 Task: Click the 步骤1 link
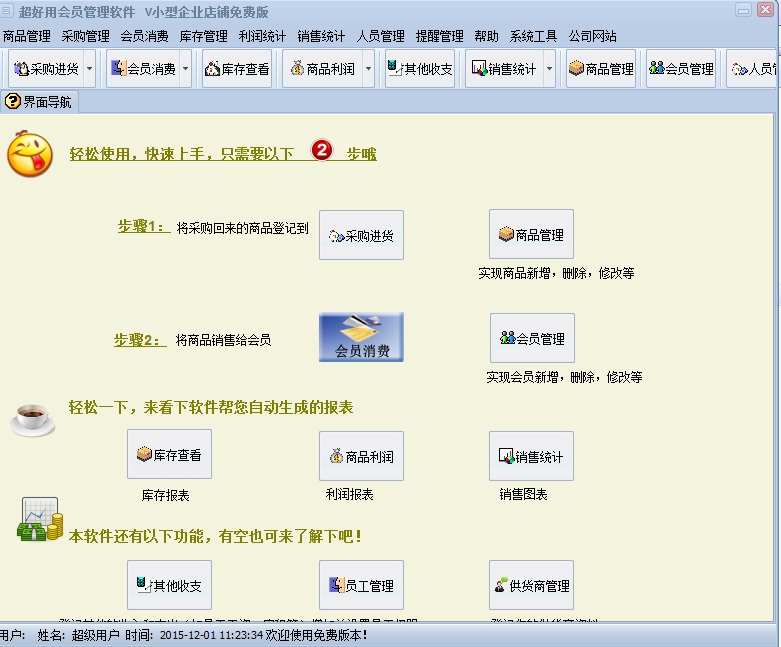(143, 226)
